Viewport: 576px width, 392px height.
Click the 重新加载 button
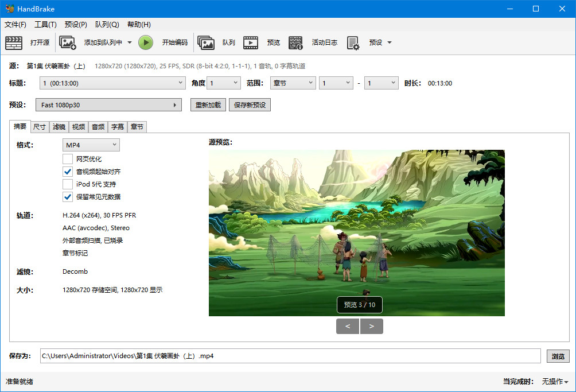click(x=208, y=104)
